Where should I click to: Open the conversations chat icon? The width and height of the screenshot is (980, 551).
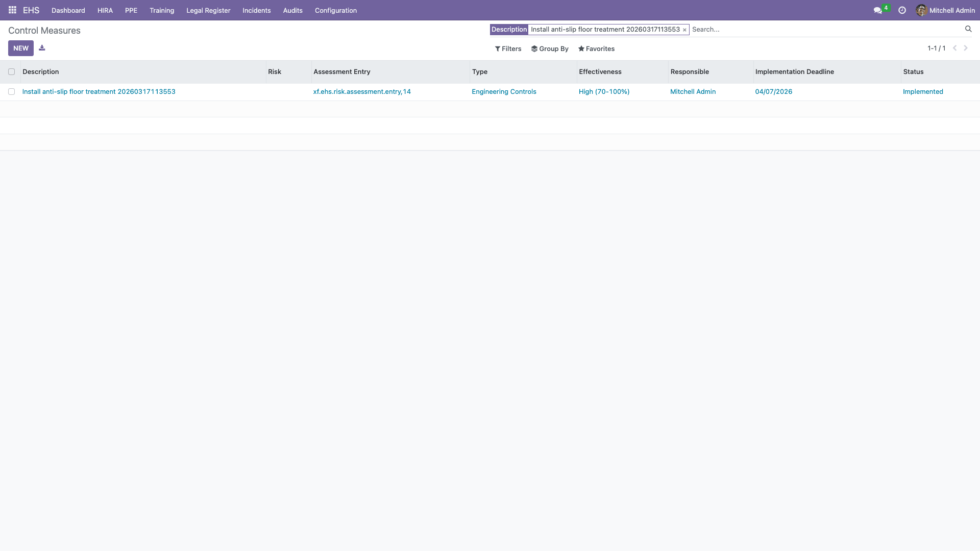[877, 10]
